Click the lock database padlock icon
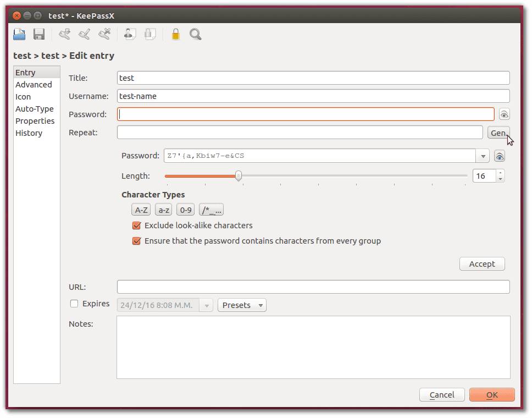Image resolution: width=532 pixels, height=418 pixels. coord(176,34)
